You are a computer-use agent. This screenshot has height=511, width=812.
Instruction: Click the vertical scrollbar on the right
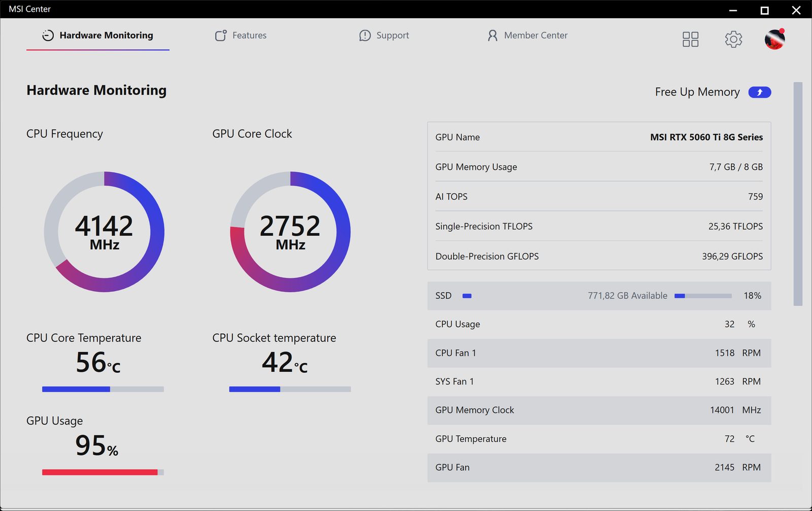[798, 194]
